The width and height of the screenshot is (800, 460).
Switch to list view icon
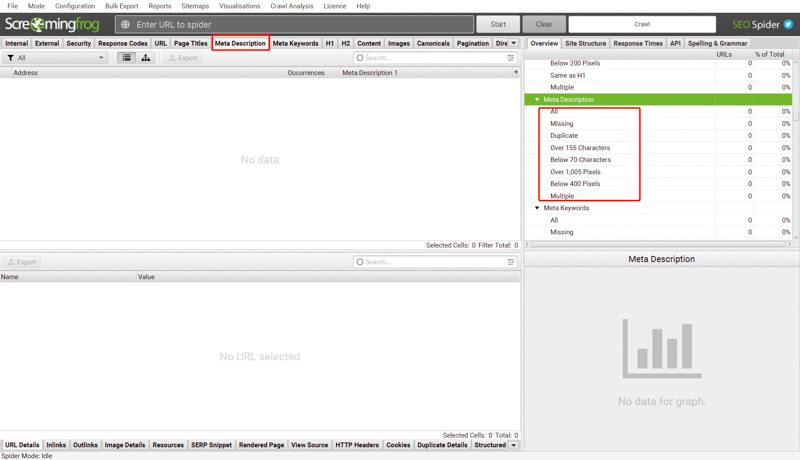[127, 58]
